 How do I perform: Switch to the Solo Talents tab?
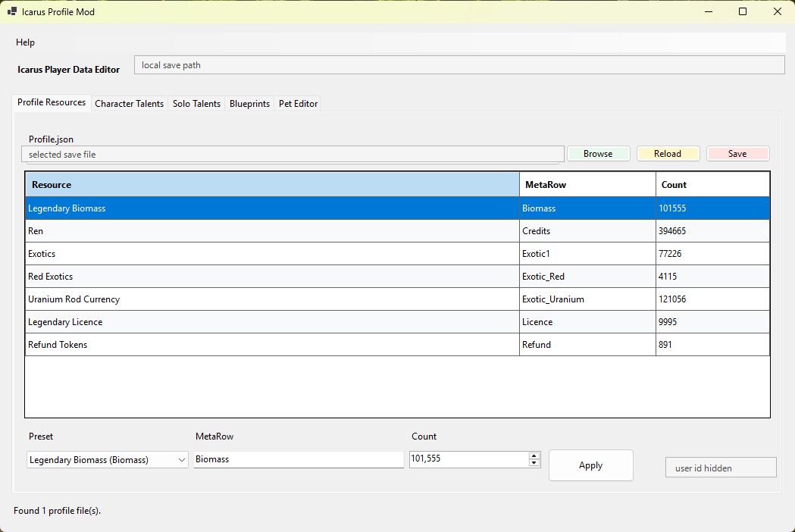click(x=197, y=104)
